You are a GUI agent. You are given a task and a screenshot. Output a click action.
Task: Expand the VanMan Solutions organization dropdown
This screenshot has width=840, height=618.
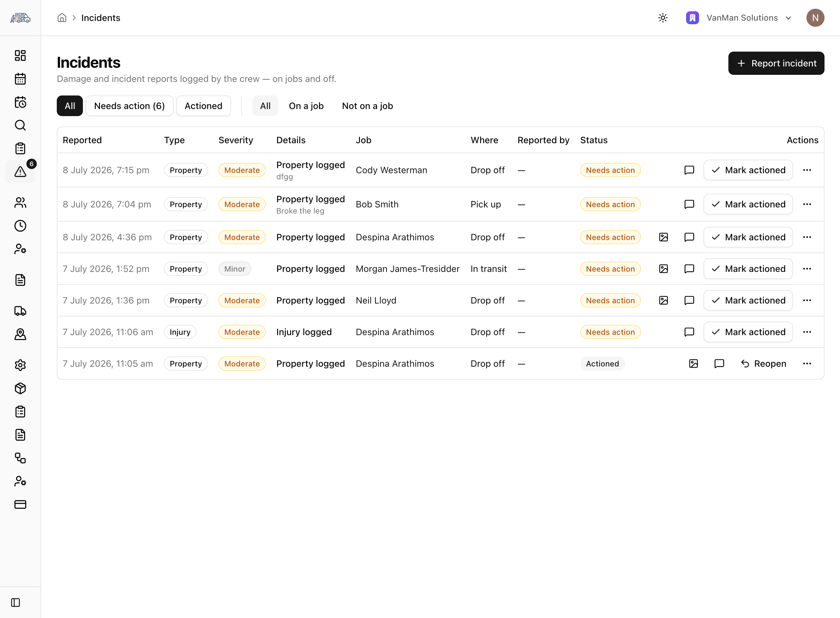click(x=739, y=18)
